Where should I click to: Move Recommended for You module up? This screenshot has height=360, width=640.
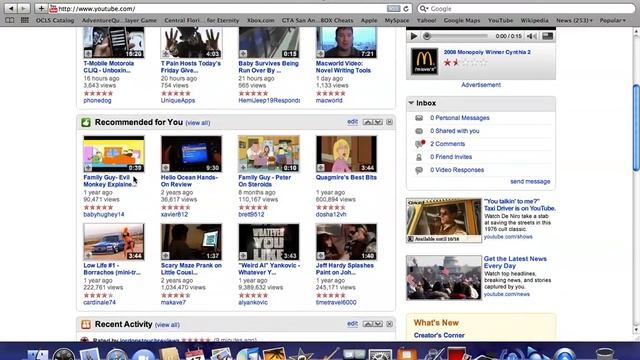pos(368,122)
